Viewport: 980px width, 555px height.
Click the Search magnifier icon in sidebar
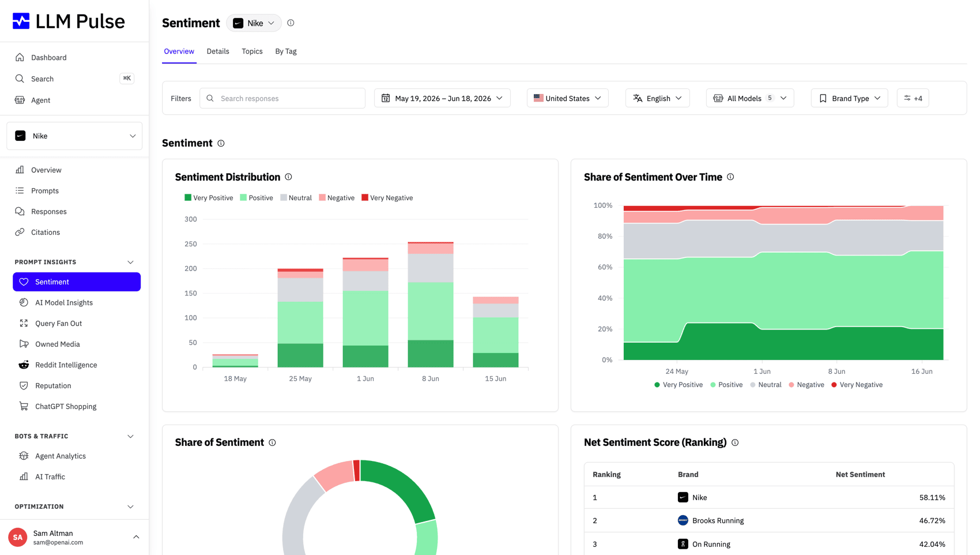pyautogui.click(x=20, y=78)
